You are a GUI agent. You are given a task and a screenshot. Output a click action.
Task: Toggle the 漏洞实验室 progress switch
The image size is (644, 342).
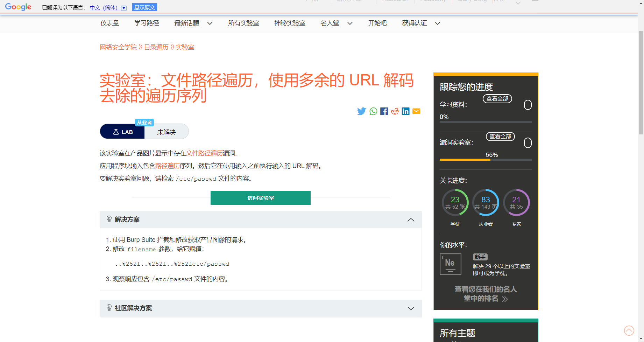[x=528, y=143]
